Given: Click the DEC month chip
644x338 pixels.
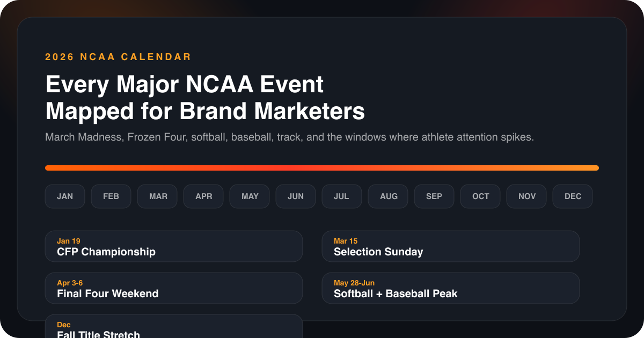Looking at the screenshot, I should click(573, 196).
